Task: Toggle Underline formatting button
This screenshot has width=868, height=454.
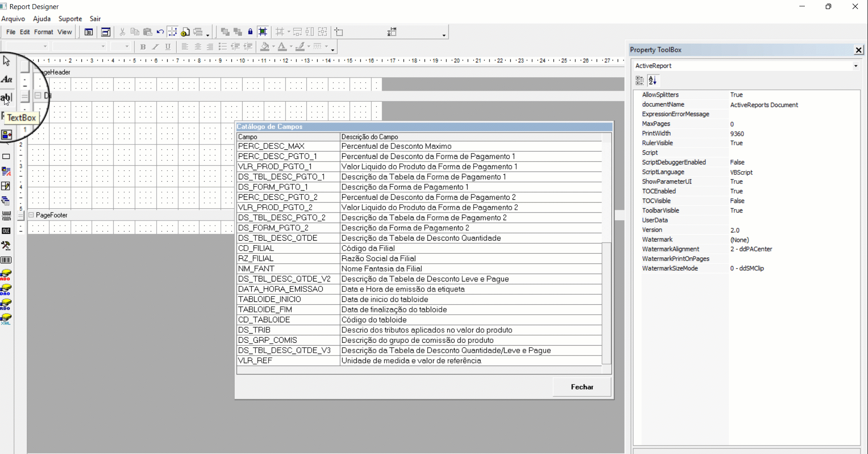Action: [x=168, y=47]
